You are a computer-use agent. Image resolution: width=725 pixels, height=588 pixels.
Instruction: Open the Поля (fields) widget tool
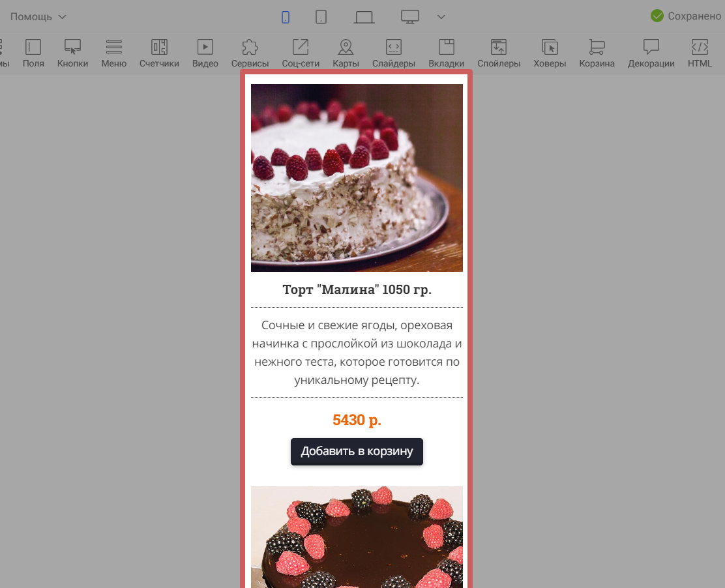pyautogui.click(x=33, y=48)
